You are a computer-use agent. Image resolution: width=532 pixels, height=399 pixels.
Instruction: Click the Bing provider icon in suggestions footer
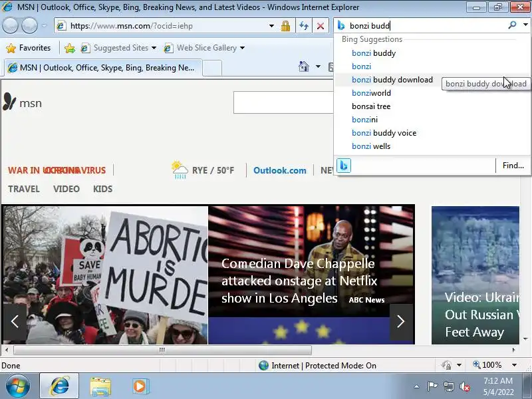tap(344, 166)
